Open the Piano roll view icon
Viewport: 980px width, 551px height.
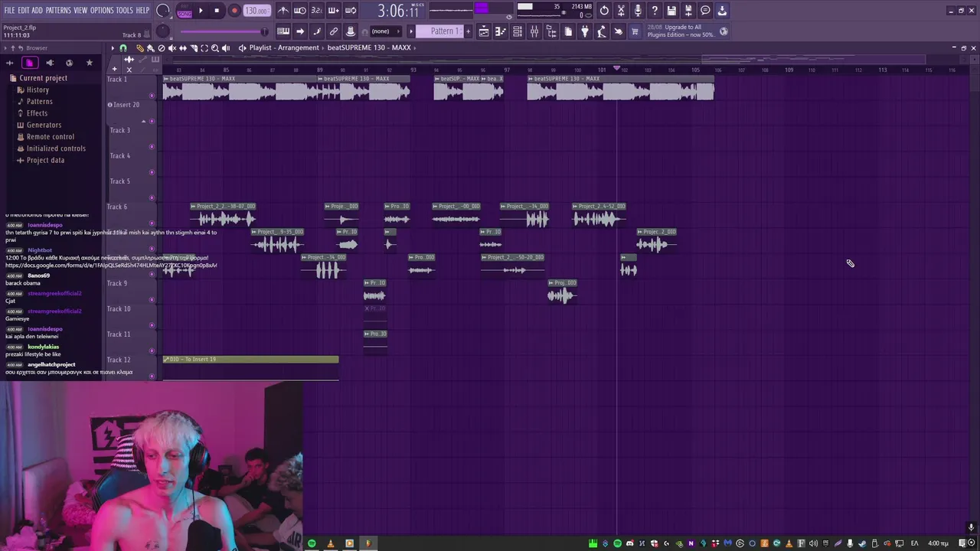click(x=501, y=31)
